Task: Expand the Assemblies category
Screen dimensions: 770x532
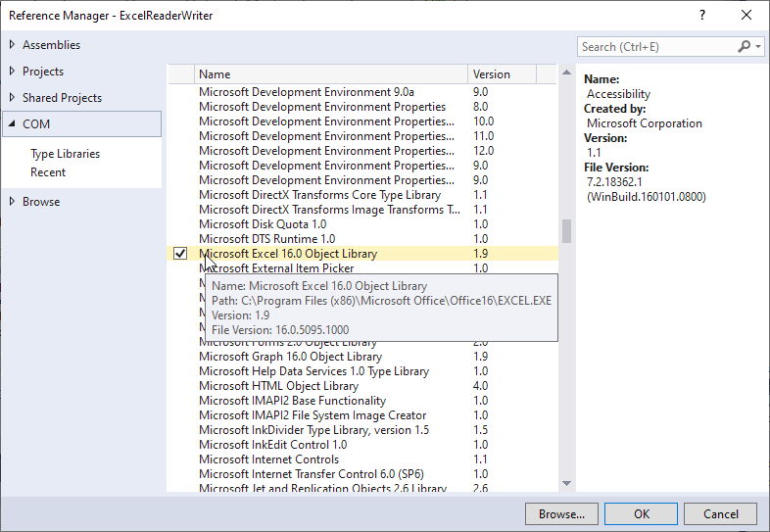Action: point(12,45)
